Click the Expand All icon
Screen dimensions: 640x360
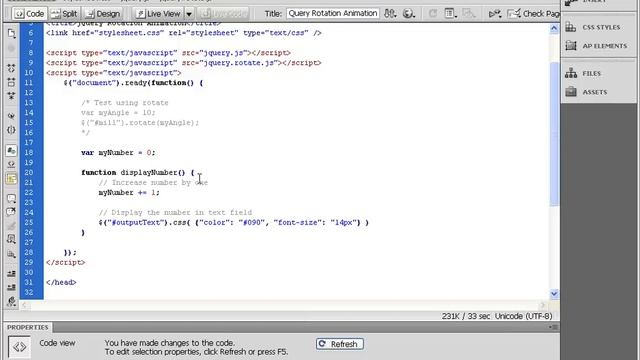(x=11, y=96)
